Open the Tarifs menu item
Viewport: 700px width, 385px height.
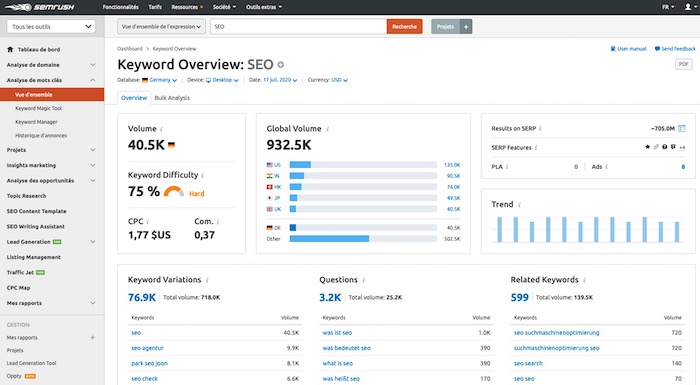155,7
